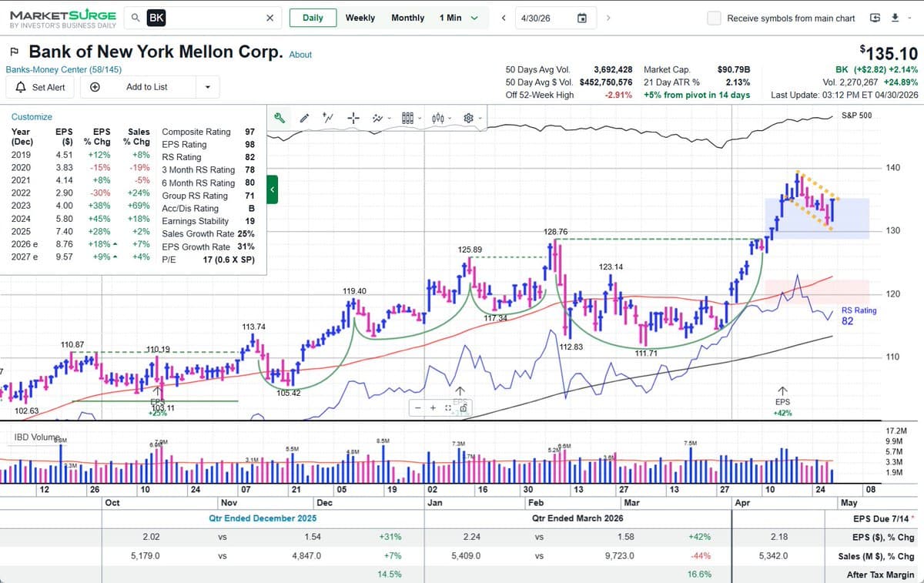Toggle the chart lock icon
The height and width of the screenshot is (583, 924).
click(464, 407)
